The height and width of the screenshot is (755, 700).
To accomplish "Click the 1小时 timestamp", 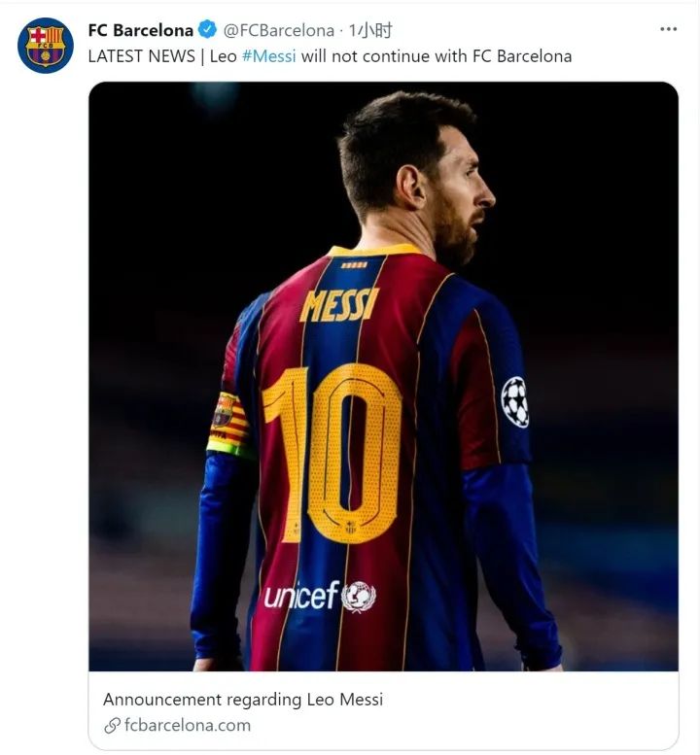I will (x=370, y=30).
